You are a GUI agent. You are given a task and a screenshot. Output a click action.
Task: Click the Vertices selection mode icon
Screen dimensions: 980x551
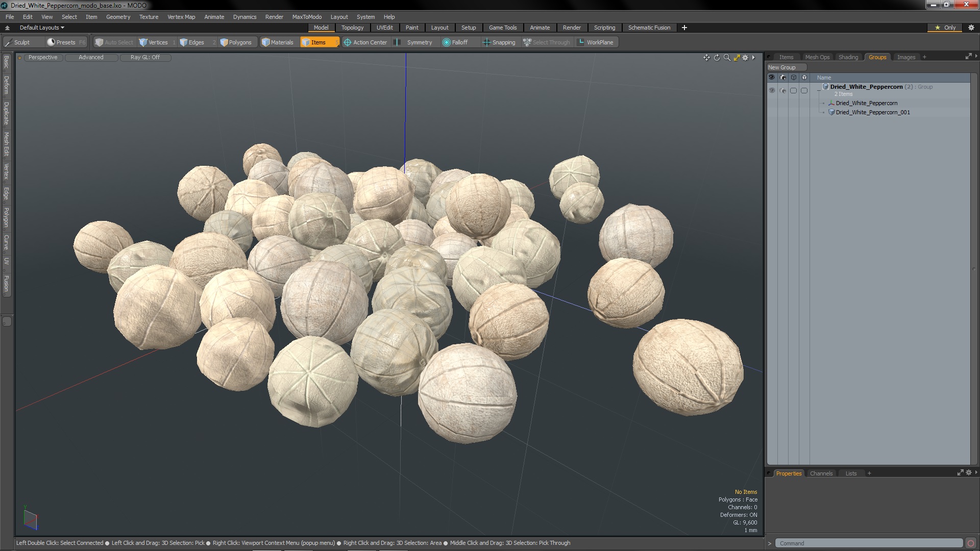pyautogui.click(x=143, y=42)
